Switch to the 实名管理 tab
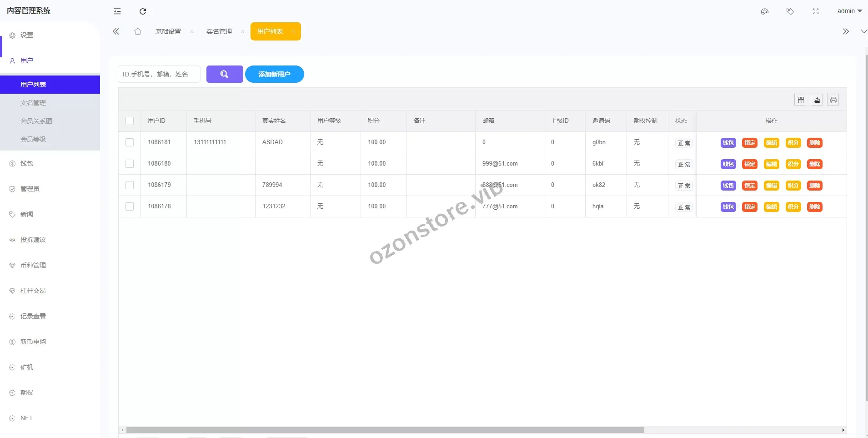868x438 pixels. [219, 31]
